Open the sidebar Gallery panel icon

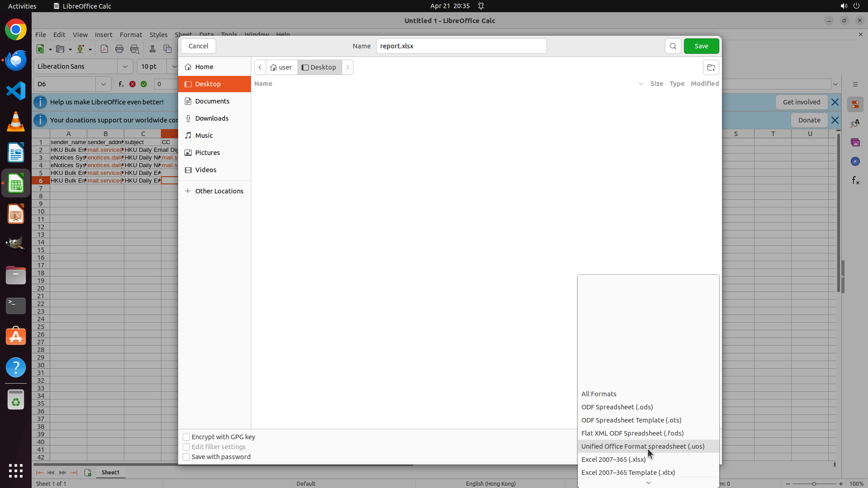point(855,142)
